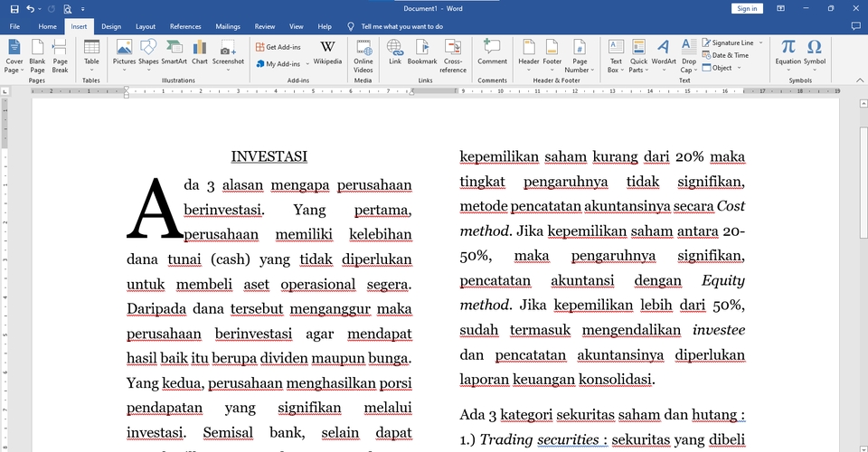868x452 pixels.
Task: Click the Undo arrow icon
Action: pos(31,9)
